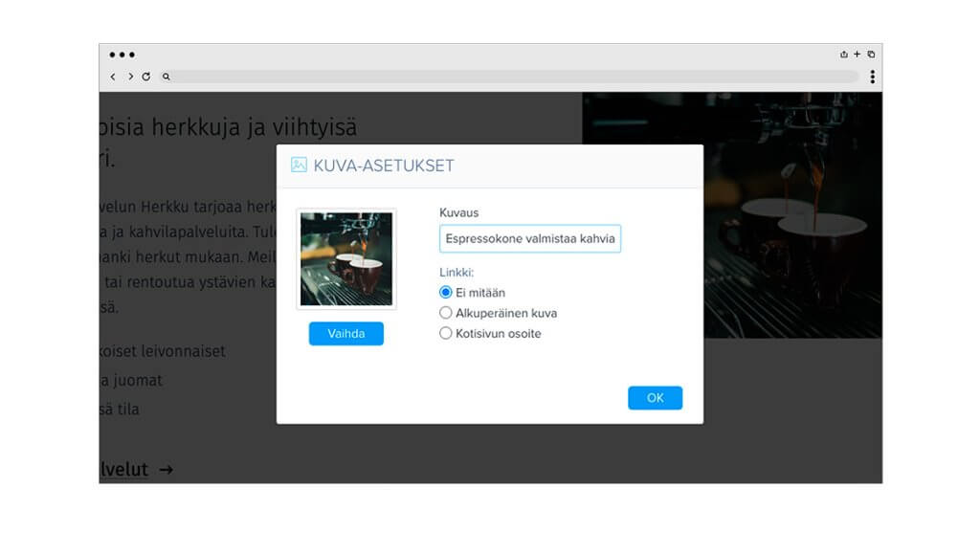This screenshot has height=554, width=980.
Task: Click the magnifier icon in address bar
Action: point(167,77)
